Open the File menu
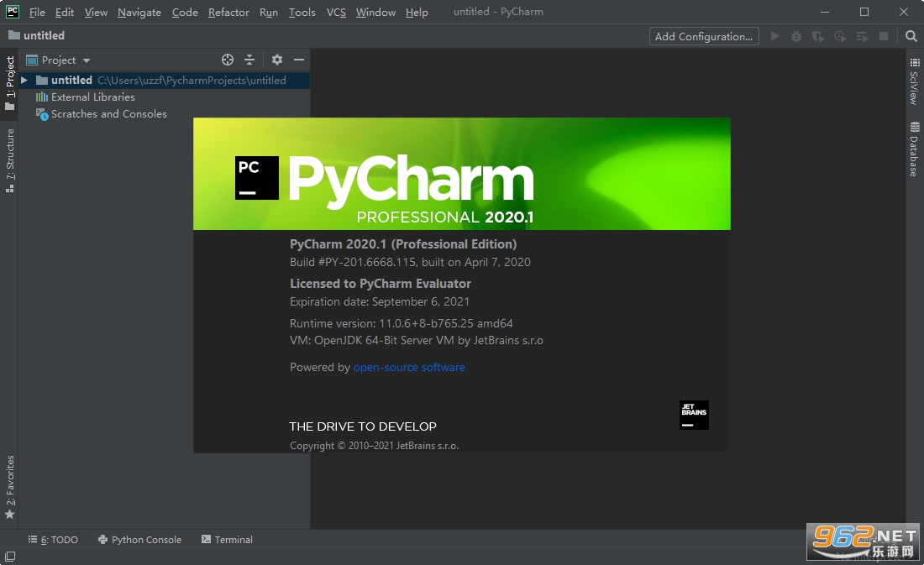This screenshot has width=924, height=565. coord(36,12)
